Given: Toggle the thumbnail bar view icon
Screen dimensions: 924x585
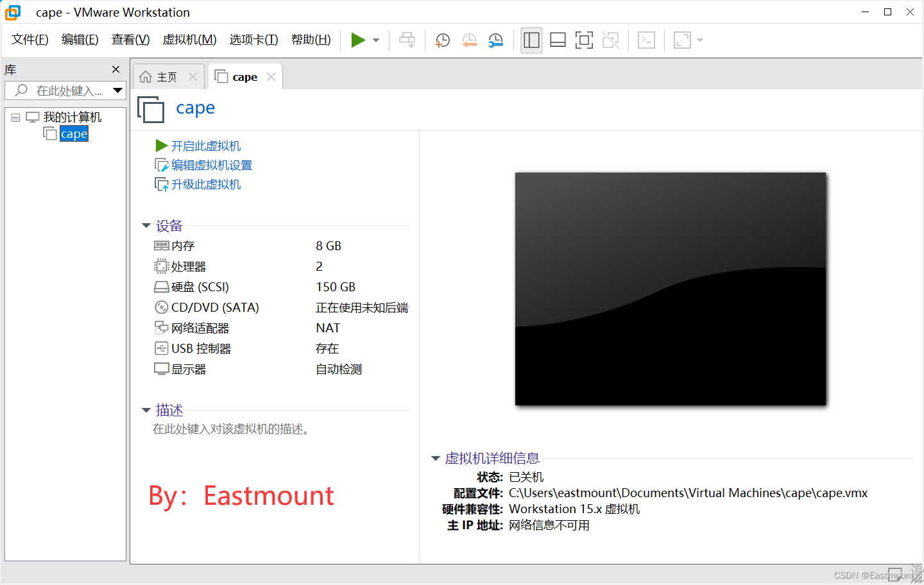Looking at the screenshot, I should click(558, 40).
